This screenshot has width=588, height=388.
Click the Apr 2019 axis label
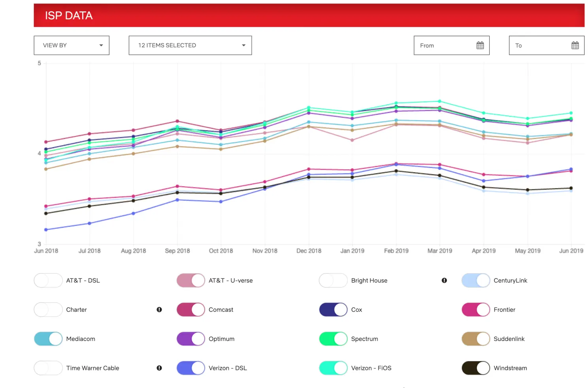coord(484,251)
